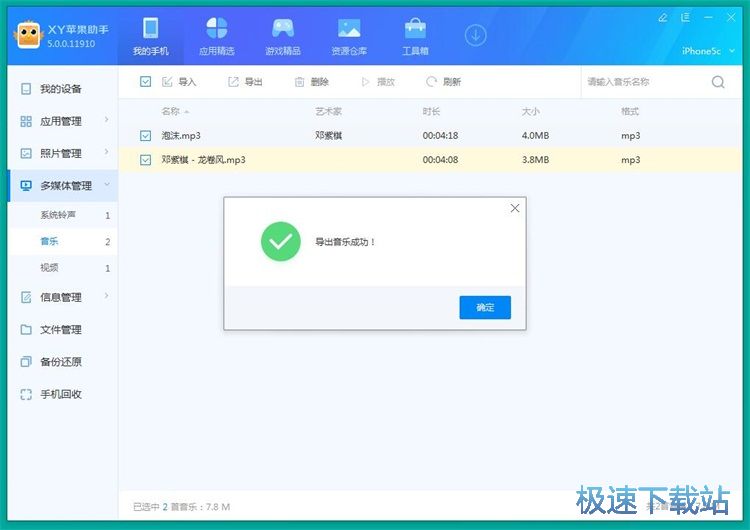Click the 手机回收 bracket icon

(26, 394)
